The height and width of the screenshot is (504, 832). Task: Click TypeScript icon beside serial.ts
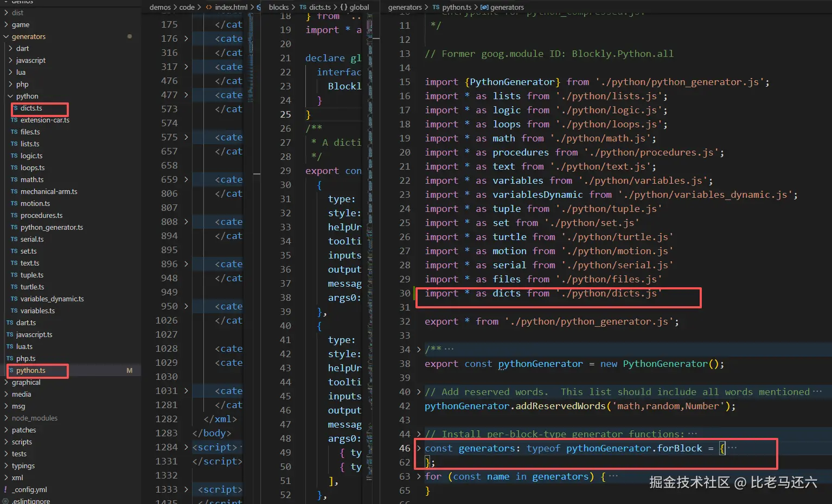[x=14, y=240]
